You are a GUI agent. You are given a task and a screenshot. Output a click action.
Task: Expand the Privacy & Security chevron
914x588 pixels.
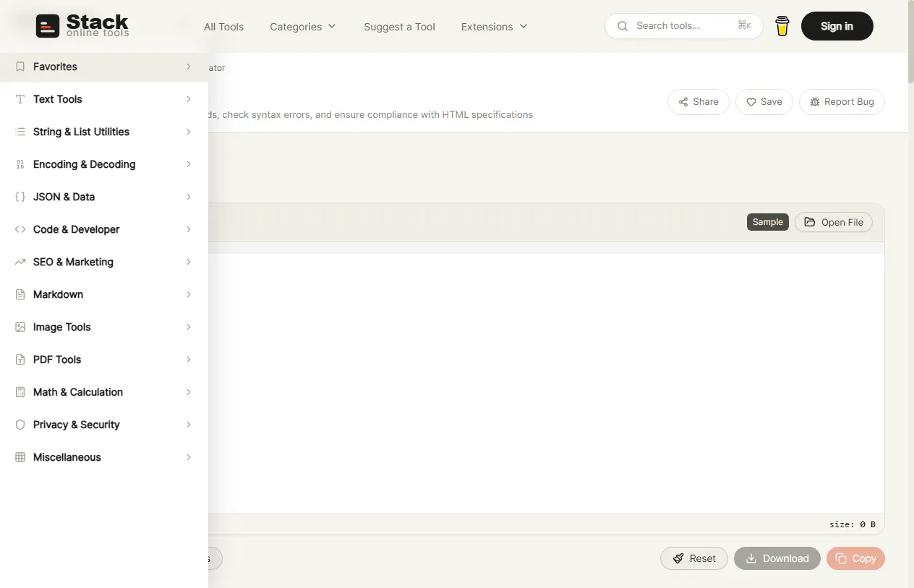tap(189, 425)
